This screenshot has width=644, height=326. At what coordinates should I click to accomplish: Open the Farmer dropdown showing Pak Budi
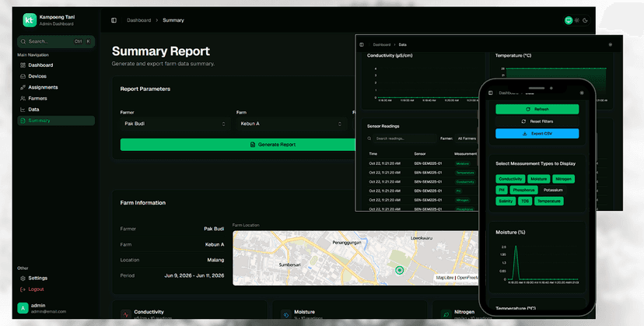[x=175, y=124]
